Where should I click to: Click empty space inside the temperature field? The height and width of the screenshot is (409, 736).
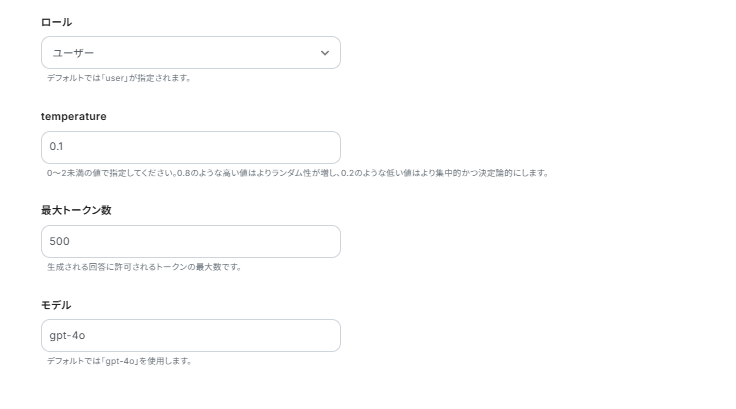230,147
